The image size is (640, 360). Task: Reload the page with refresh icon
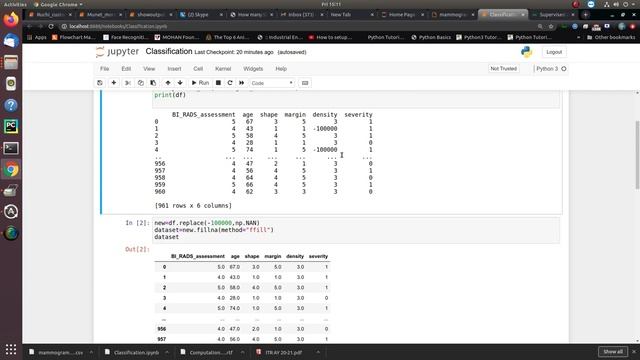[51, 26]
